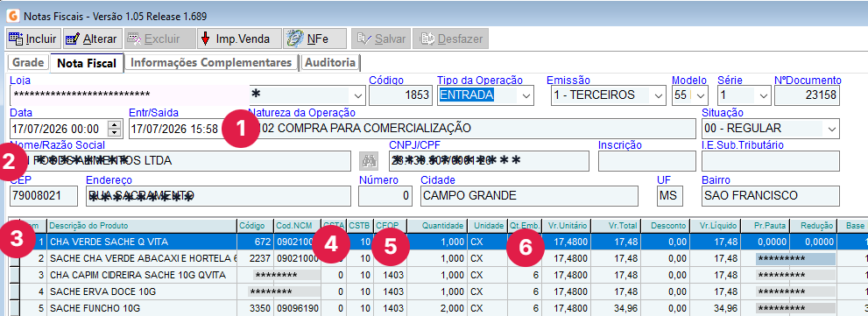Image resolution: width=868 pixels, height=316 pixels.
Task: Click the NºDocumento field showing 23158
Action: click(807, 95)
